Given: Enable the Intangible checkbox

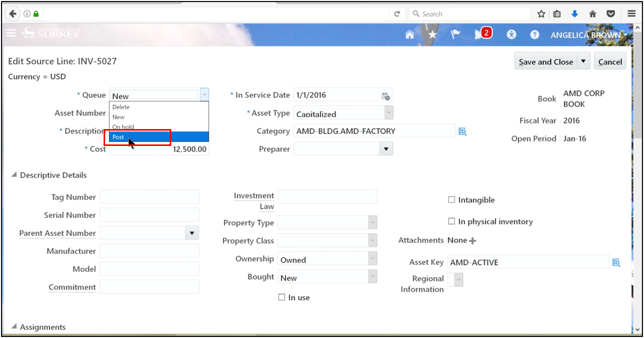Looking at the screenshot, I should (452, 200).
